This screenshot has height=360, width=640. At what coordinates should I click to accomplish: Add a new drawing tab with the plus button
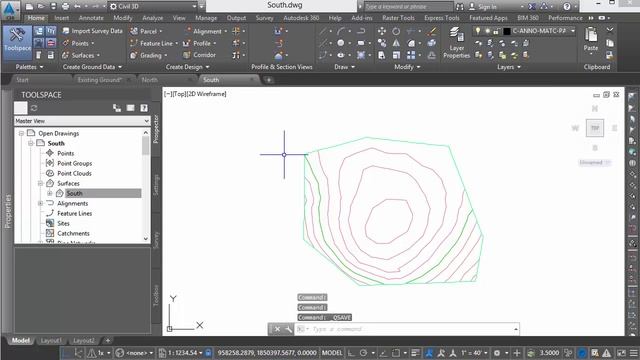tap(269, 80)
